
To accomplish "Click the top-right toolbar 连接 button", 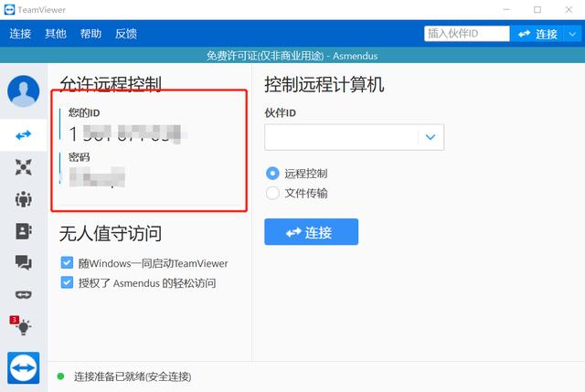I will [537, 35].
